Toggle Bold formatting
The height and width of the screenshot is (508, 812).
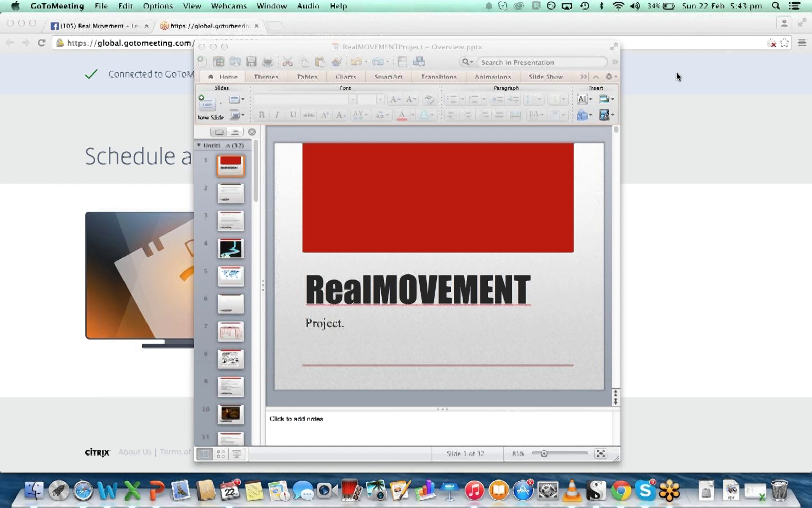[261, 115]
